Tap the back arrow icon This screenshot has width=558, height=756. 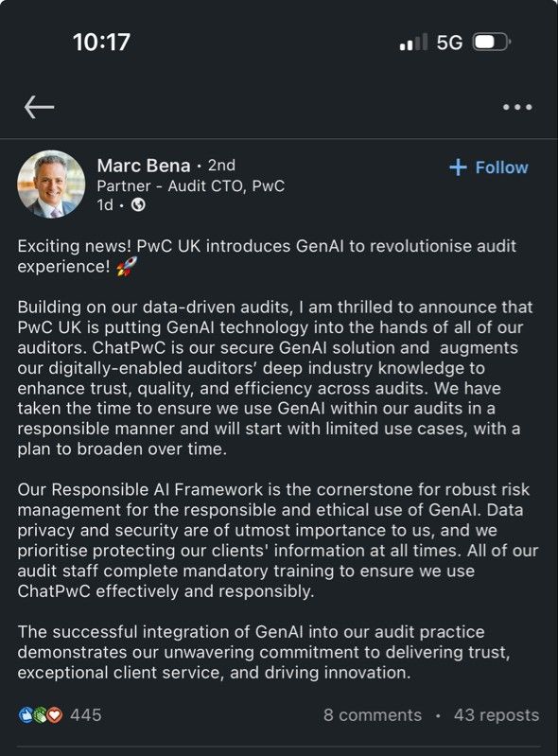(x=39, y=107)
